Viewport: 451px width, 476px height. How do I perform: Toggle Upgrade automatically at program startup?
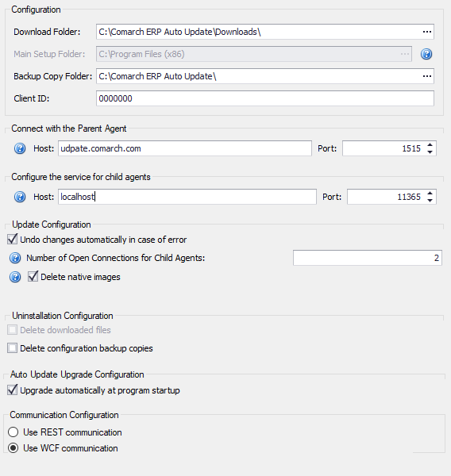13,390
